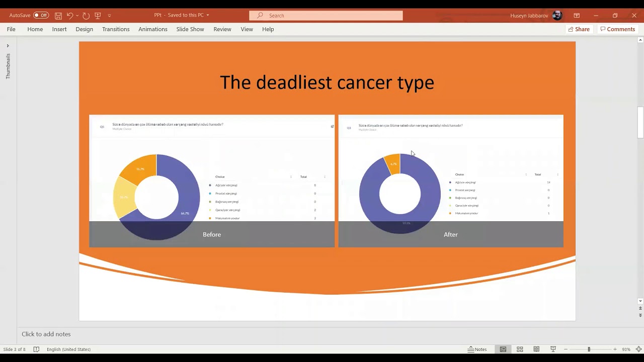Open the Undo history dropdown arrow

click(x=77, y=16)
